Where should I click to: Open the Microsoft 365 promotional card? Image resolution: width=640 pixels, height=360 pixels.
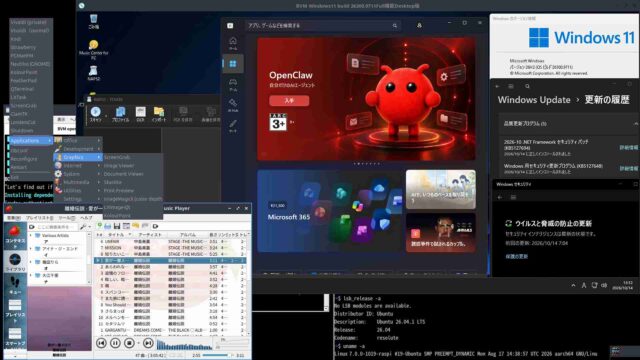(x=329, y=211)
